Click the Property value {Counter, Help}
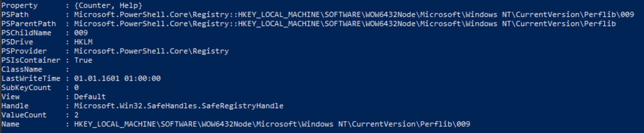 108,5
